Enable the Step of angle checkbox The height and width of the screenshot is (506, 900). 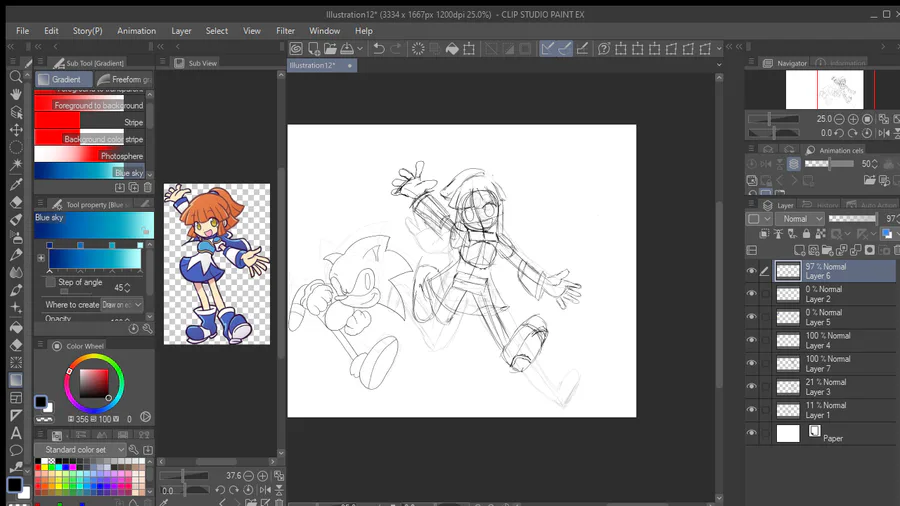(x=51, y=282)
